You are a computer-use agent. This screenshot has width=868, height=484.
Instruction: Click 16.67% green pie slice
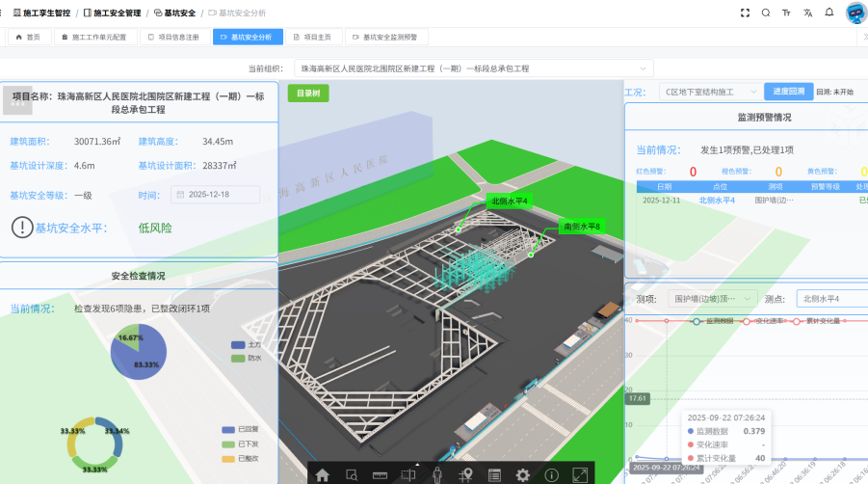tap(128, 336)
